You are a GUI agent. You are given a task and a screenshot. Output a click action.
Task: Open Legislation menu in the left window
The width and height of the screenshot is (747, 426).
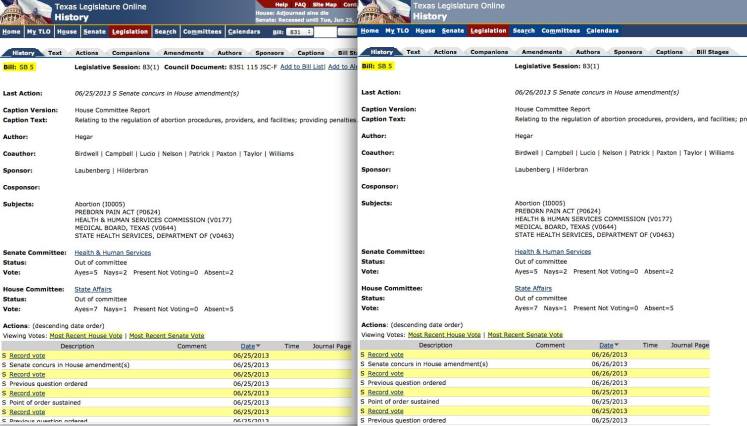(x=129, y=32)
